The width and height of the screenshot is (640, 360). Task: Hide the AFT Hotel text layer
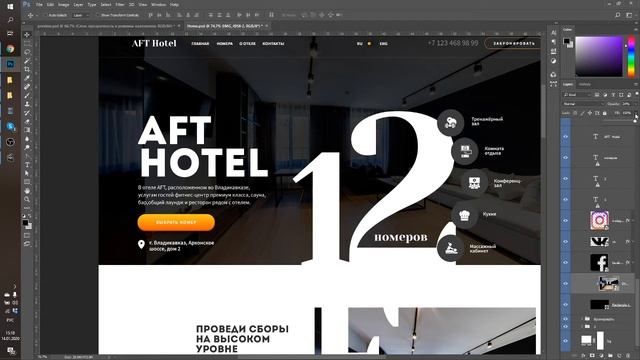566,137
